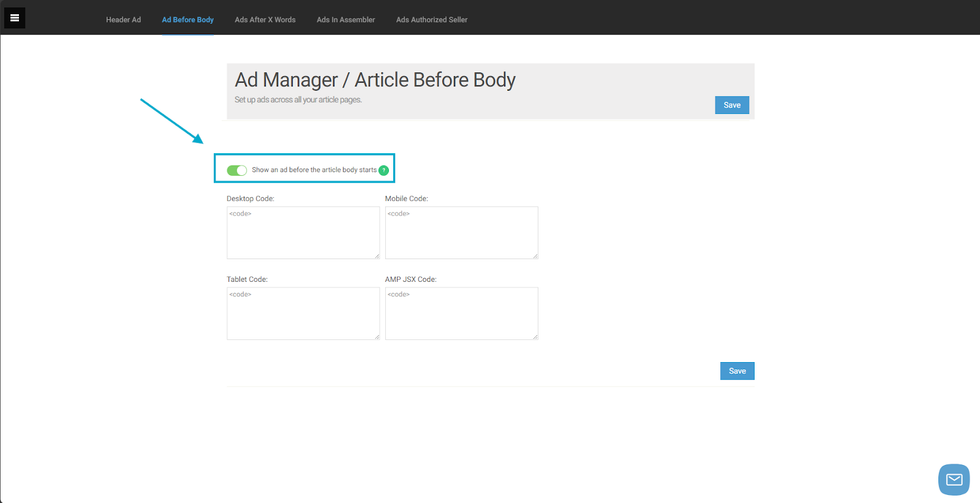The height and width of the screenshot is (503, 980).
Task: Click the green help question mark icon
Action: [x=384, y=170]
